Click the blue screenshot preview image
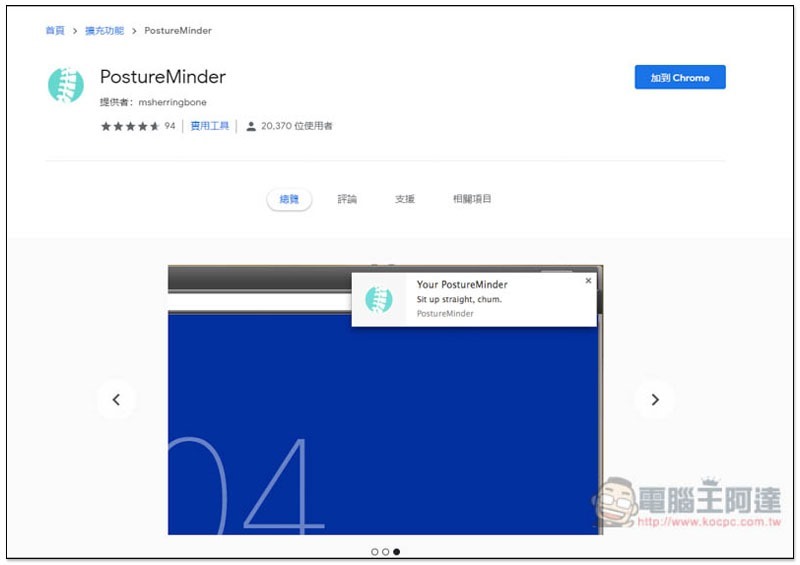This screenshot has width=800, height=565. [x=385, y=400]
